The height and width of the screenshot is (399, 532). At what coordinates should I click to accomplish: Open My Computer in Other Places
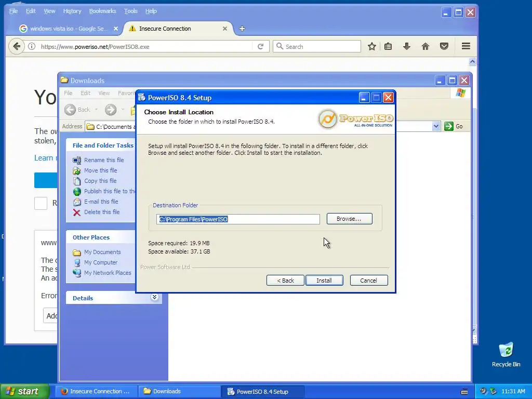100,262
